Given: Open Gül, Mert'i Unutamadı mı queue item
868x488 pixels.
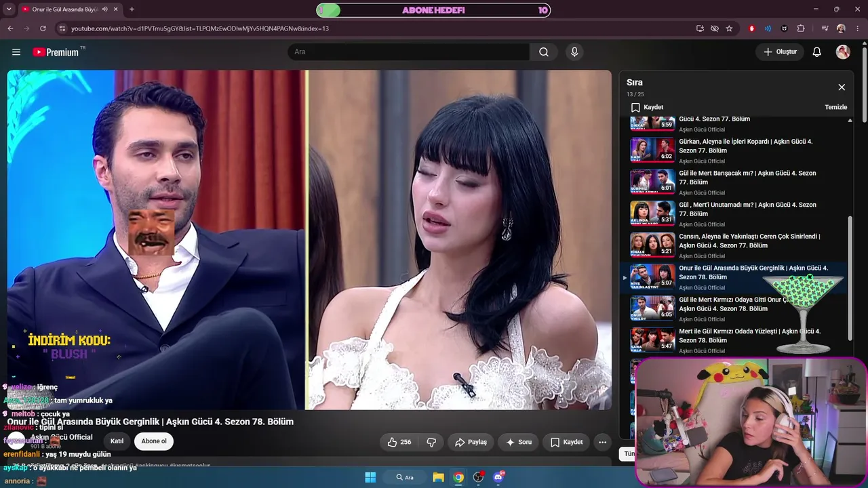Looking at the screenshot, I should [x=734, y=213].
